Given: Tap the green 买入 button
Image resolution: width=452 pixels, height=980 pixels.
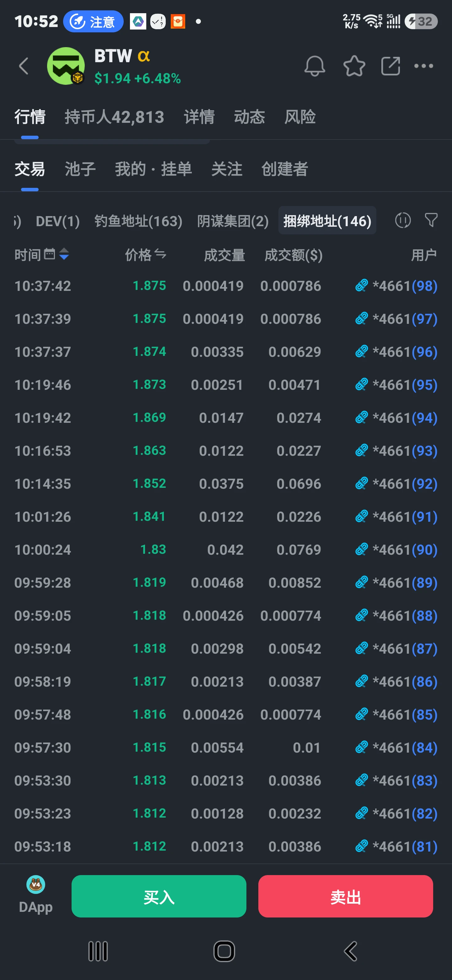Looking at the screenshot, I should (159, 896).
